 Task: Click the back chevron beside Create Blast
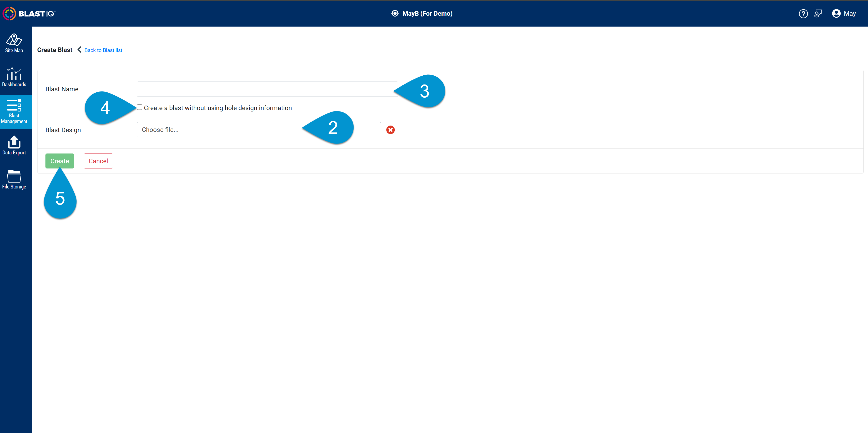point(80,50)
